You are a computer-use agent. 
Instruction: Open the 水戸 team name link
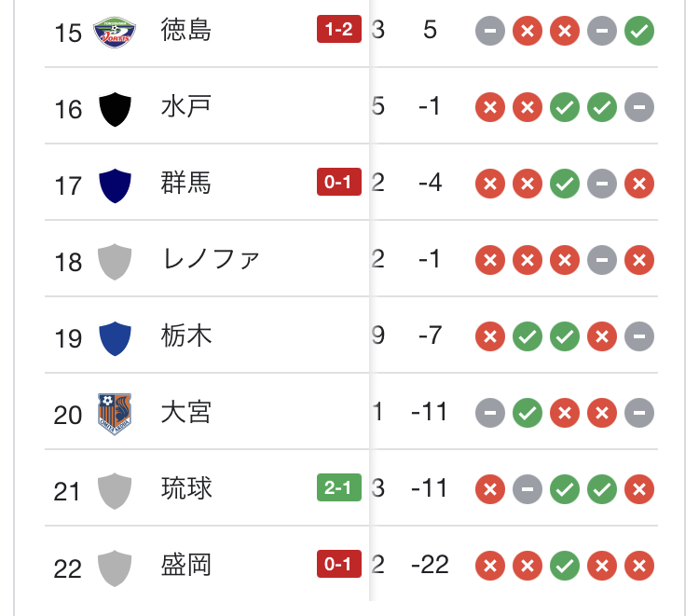[x=186, y=107]
